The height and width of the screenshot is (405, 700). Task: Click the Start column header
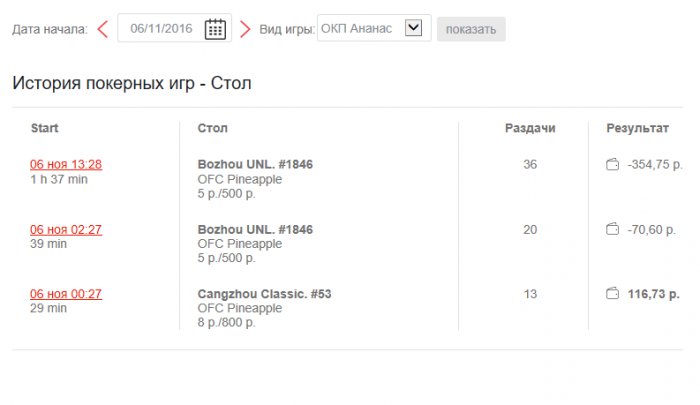[x=45, y=128]
